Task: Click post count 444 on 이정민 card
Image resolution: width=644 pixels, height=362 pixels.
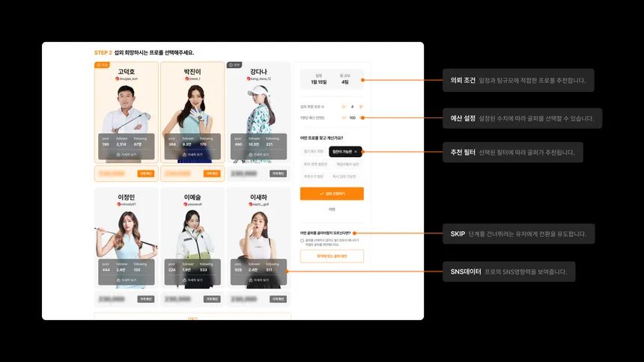Action: [x=106, y=270]
